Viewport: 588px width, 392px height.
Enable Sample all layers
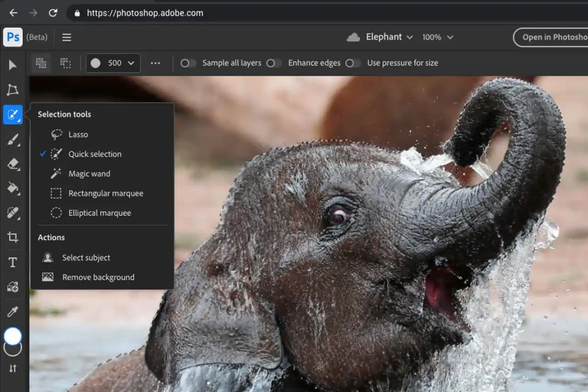188,63
